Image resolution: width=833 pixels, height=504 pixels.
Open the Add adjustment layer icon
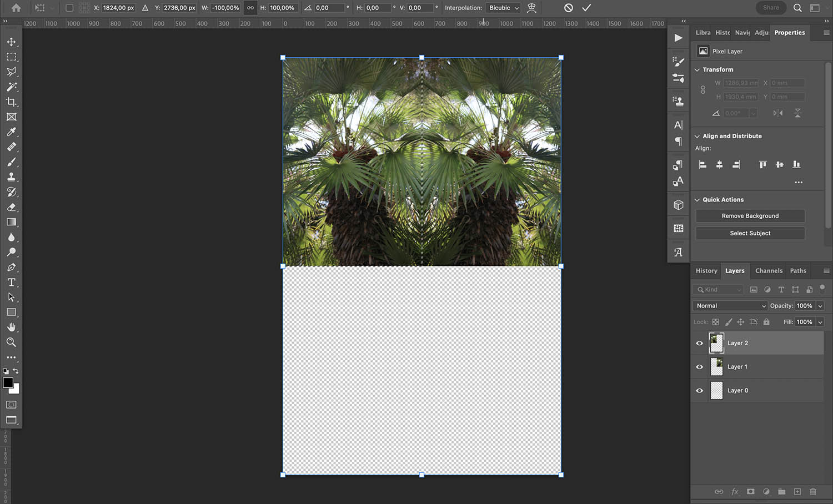[x=766, y=492]
